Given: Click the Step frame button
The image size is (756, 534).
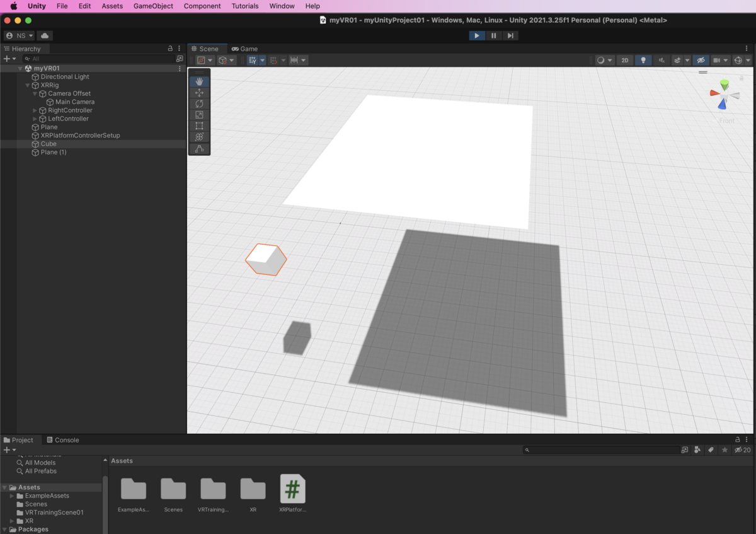Looking at the screenshot, I should 510,35.
